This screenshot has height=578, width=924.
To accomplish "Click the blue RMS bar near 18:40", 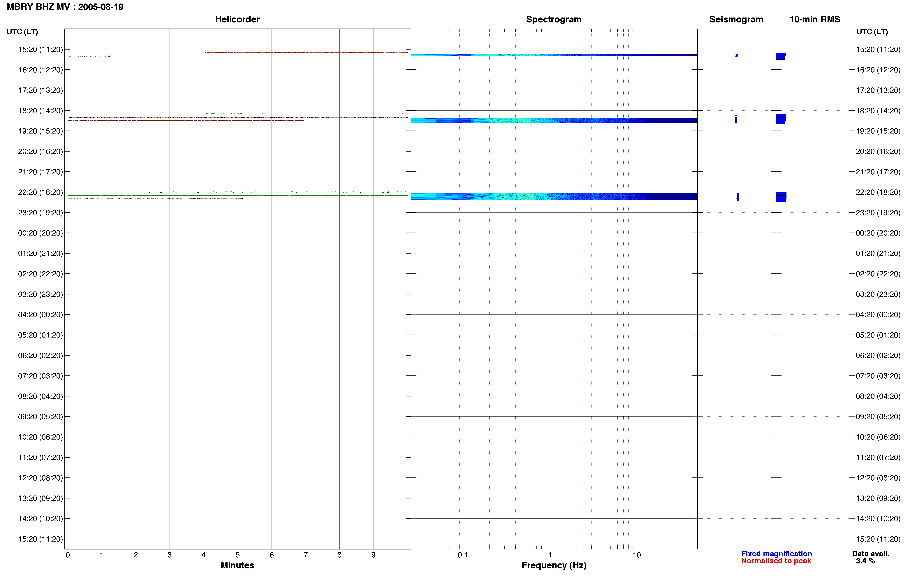I will point(781,119).
